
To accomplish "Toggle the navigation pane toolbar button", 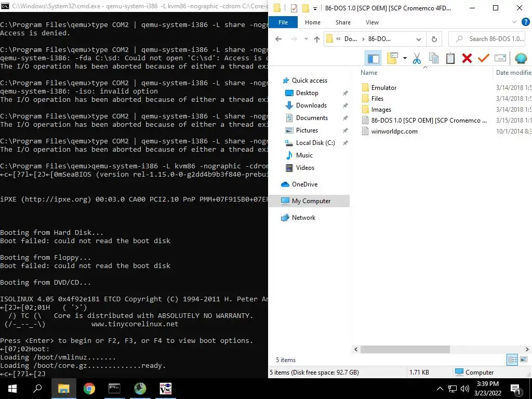I will tap(373, 58).
